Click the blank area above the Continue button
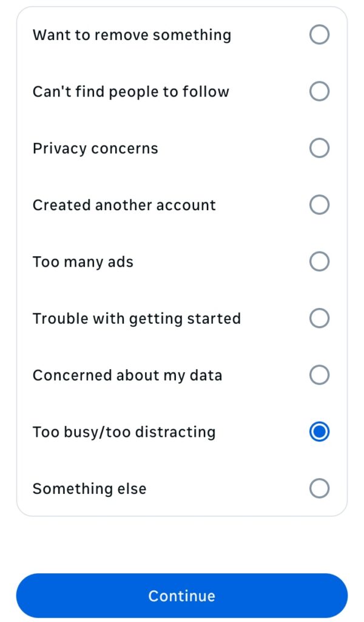Image resolution: width=364 pixels, height=622 pixels. pos(182,545)
